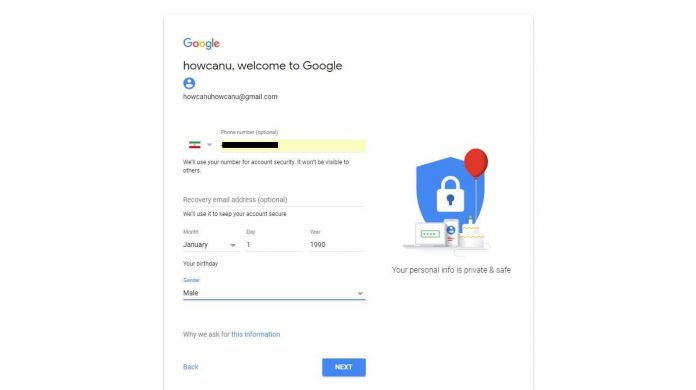Click the Iran flag country icon
Screen dimensions: 696x390
[x=194, y=145]
